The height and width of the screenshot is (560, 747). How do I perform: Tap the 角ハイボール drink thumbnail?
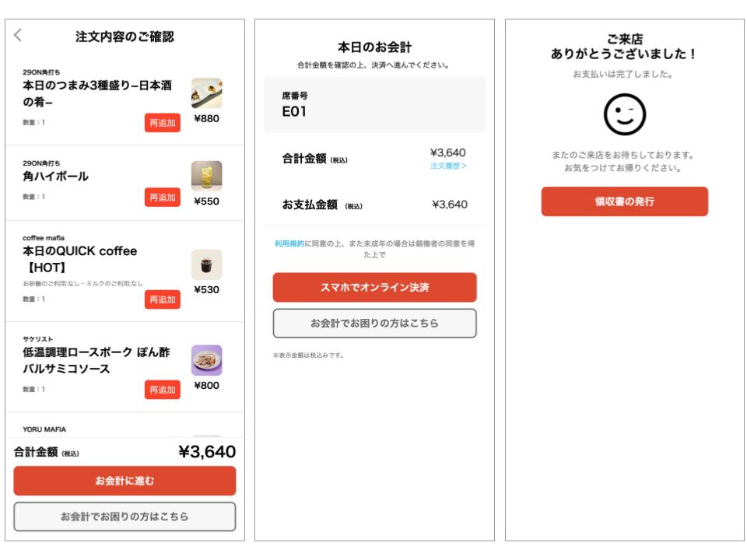tap(206, 176)
